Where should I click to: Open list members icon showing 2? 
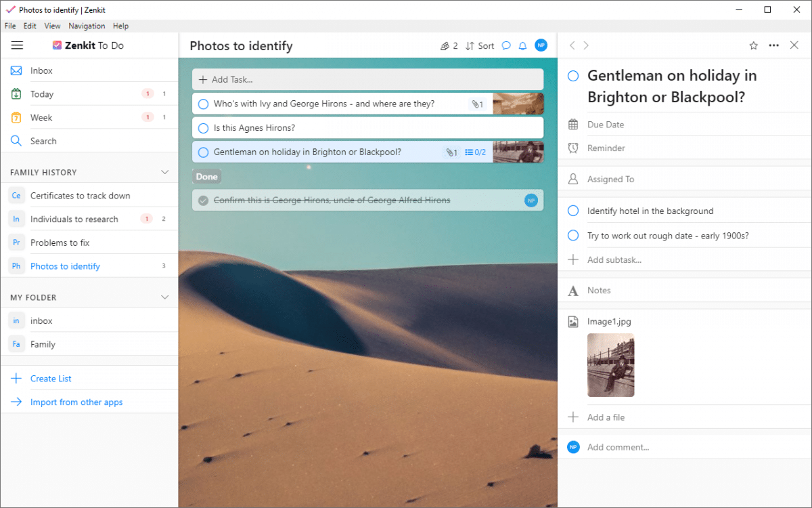click(x=449, y=46)
